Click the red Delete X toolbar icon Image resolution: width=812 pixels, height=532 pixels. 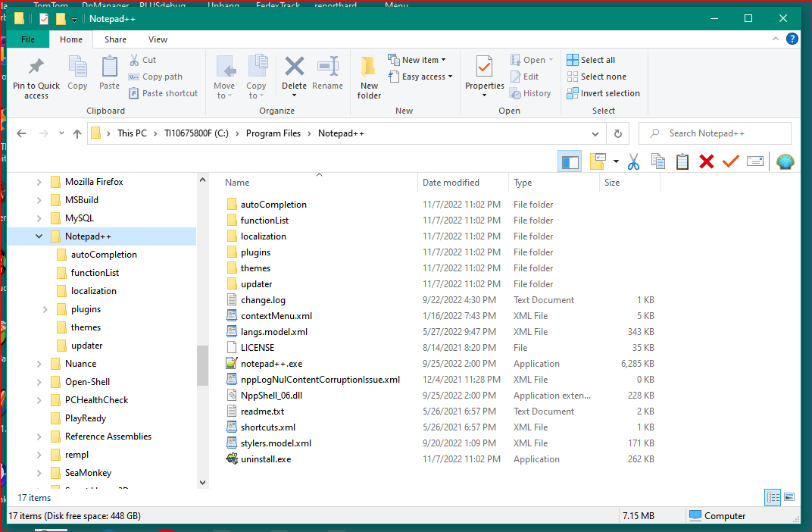tap(707, 161)
